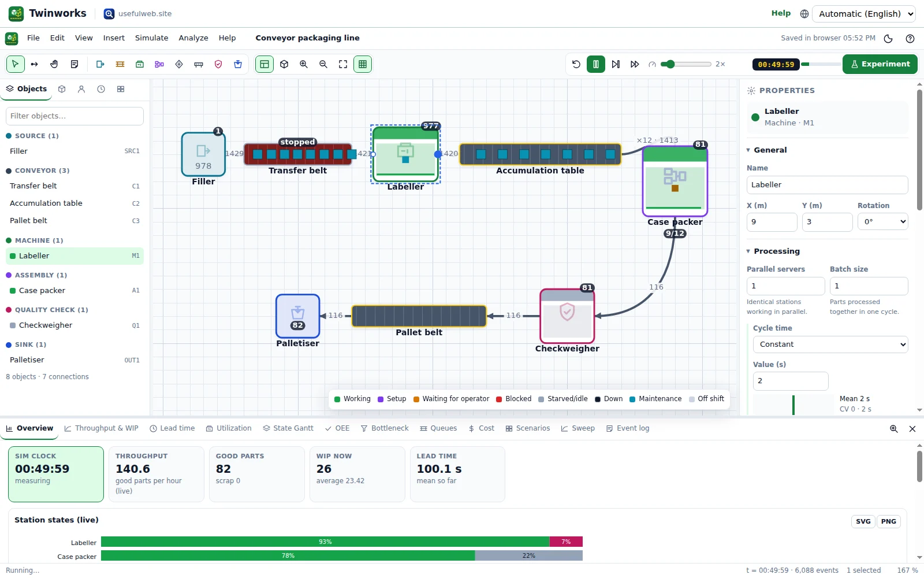
Task: Open the Simulate menu
Action: [152, 38]
